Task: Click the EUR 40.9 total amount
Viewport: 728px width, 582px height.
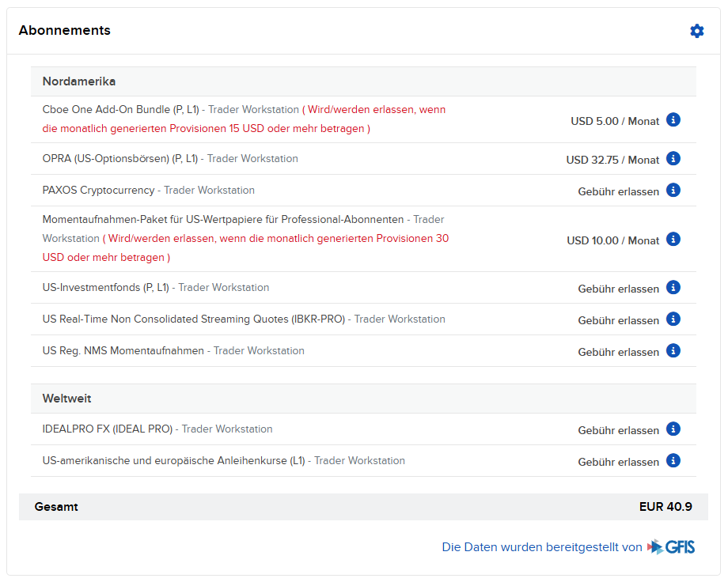Action: (665, 507)
